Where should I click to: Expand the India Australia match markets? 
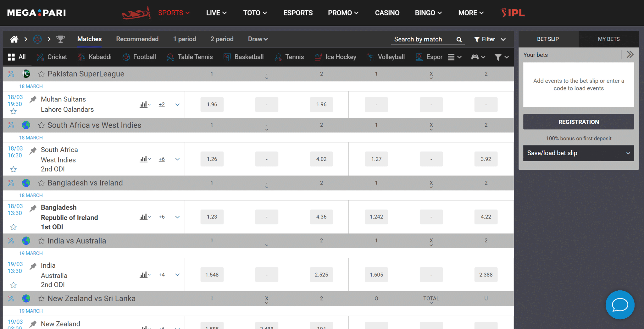tap(177, 275)
